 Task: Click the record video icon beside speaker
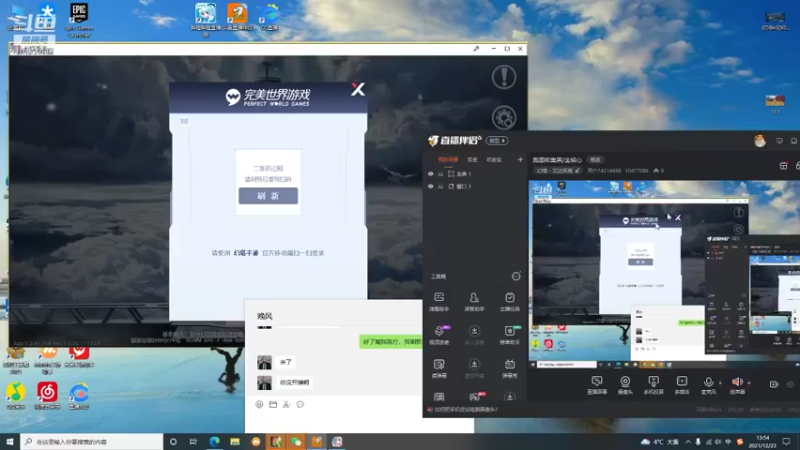[x=774, y=384]
